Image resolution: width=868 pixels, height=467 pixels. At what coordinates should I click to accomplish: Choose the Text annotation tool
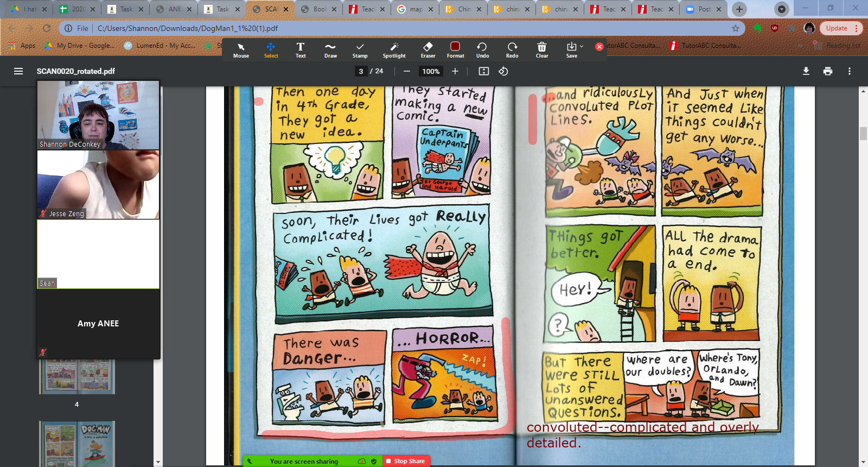point(301,50)
